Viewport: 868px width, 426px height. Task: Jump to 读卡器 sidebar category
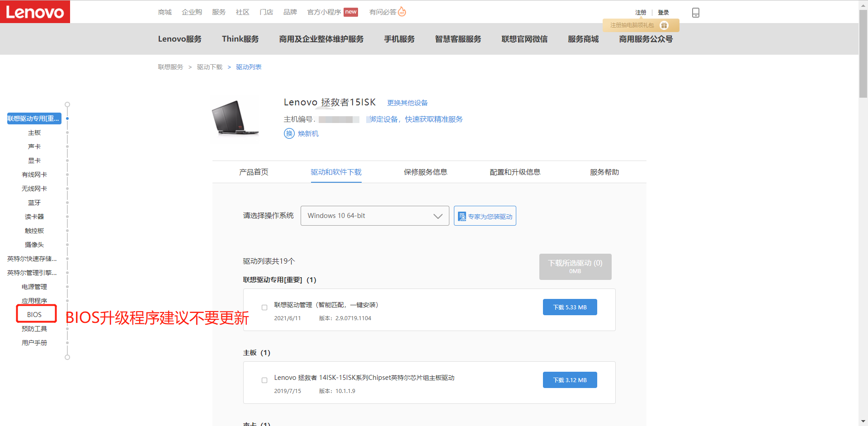(x=34, y=217)
